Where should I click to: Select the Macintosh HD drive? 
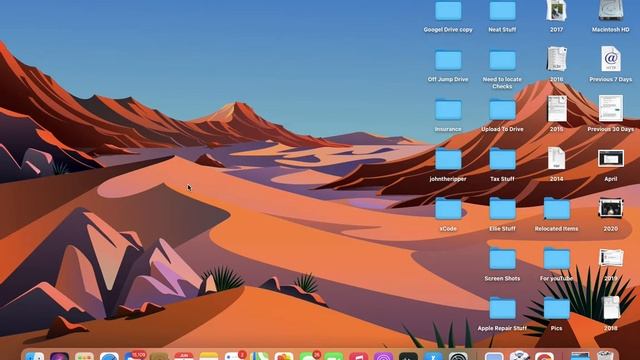(611, 10)
